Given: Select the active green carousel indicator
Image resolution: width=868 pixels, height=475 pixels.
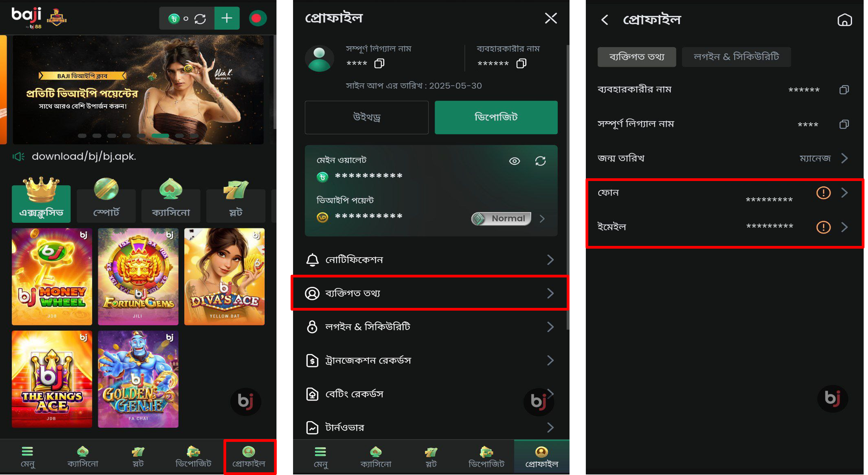Looking at the screenshot, I should 160,136.
